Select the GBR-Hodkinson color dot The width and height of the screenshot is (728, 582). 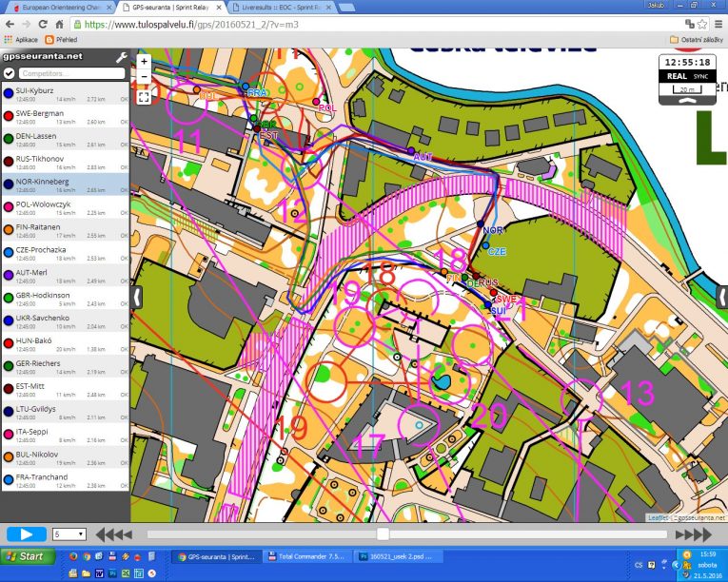9,298
